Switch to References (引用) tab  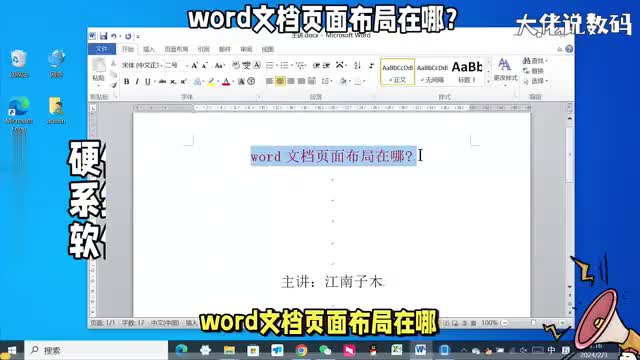tap(203, 49)
